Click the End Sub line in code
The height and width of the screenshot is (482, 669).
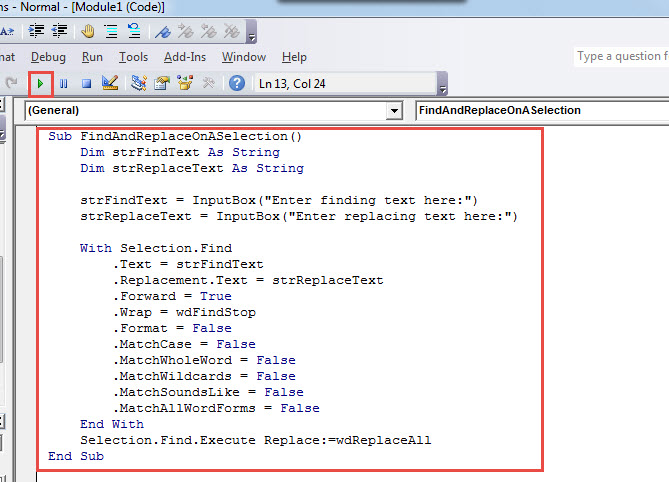click(75, 456)
